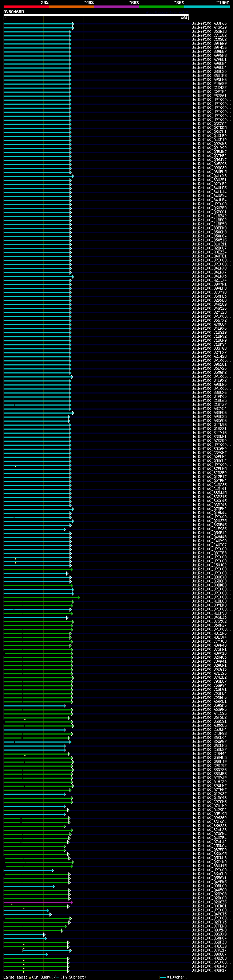Click the purple alignment bar for UniRef100_B2W6Z6
This screenshot has height=980, width=233.
tap(38, 902)
